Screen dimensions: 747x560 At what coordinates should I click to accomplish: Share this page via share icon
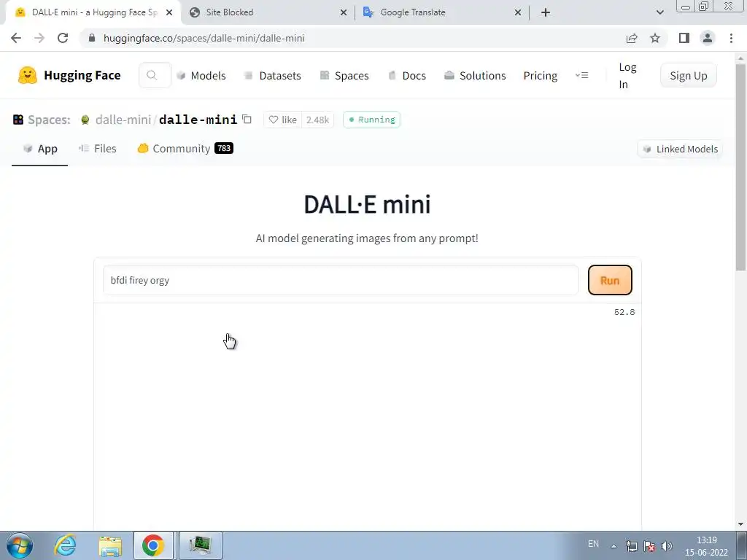tap(632, 38)
